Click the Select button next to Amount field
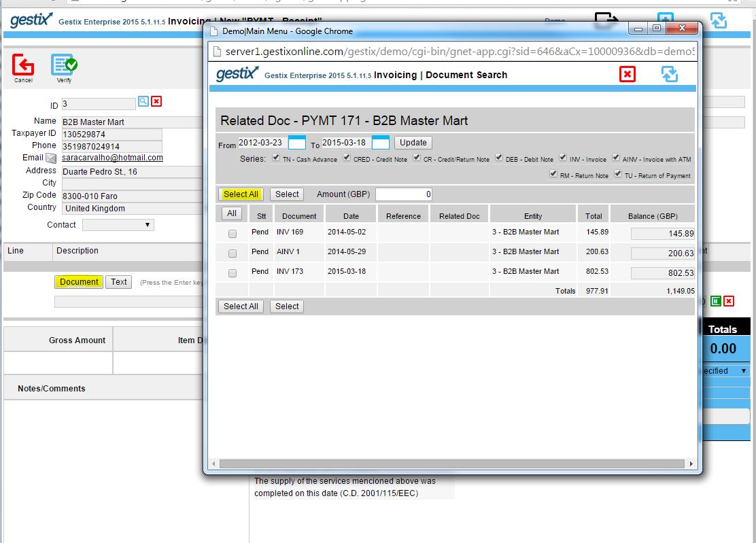Image resolution: width=756 pixels, height=543 pixels. pos(287,194)
